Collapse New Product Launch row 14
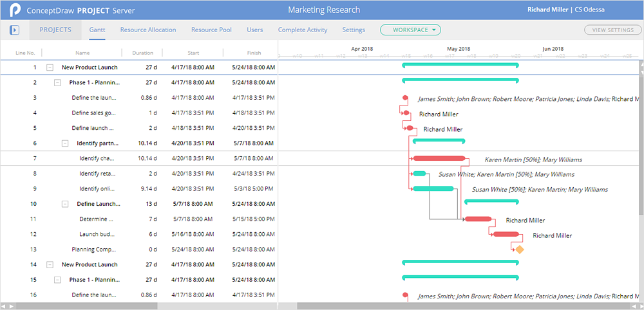644x310 pixels. (50, 264)
